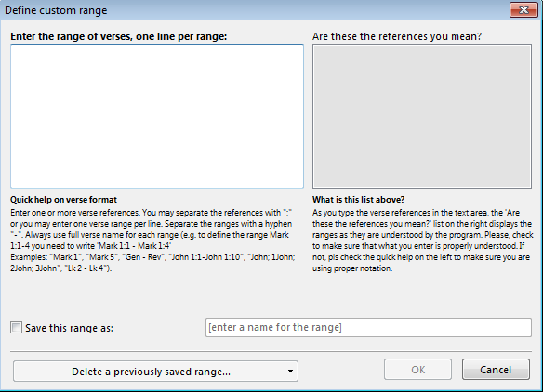This screenshot has height=392, width=543.
Task: Click 'Are these the references you mean?' label
Action: coord(397,36)
